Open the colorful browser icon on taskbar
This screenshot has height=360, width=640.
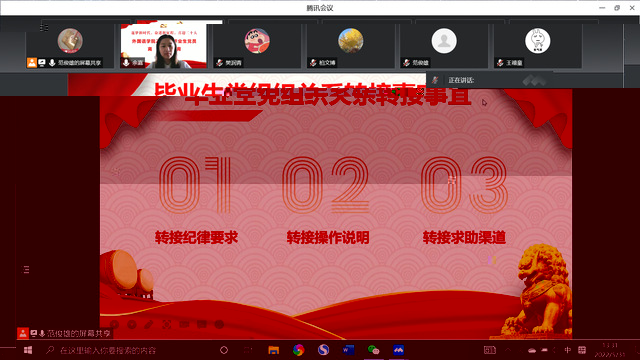click(x=298, y=350)
